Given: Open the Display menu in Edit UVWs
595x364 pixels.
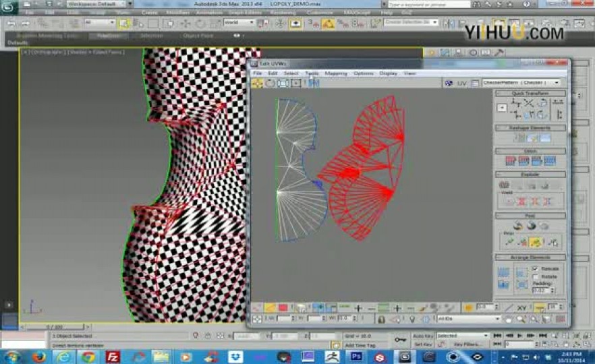Looking at the screenshot, I should point(389,73).
